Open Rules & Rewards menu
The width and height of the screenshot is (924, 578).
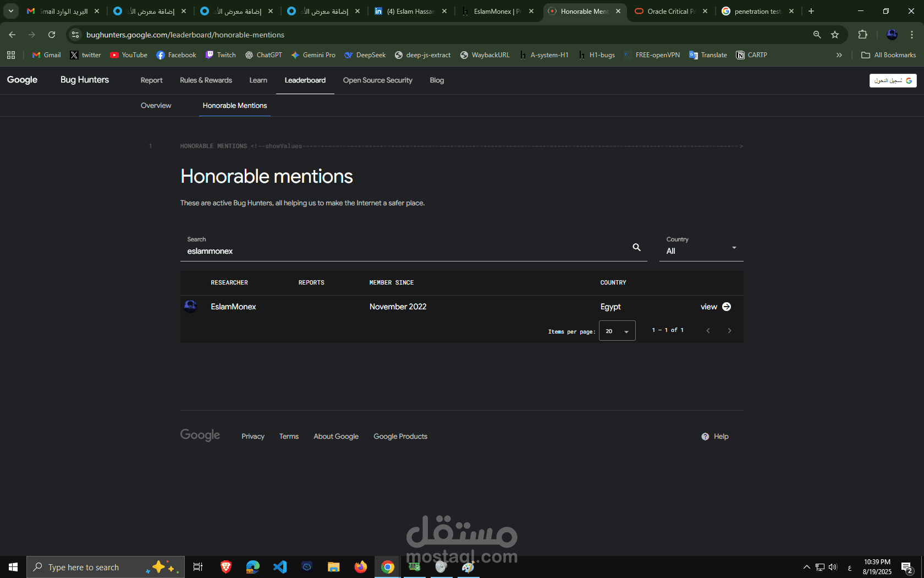click(206, 80)
